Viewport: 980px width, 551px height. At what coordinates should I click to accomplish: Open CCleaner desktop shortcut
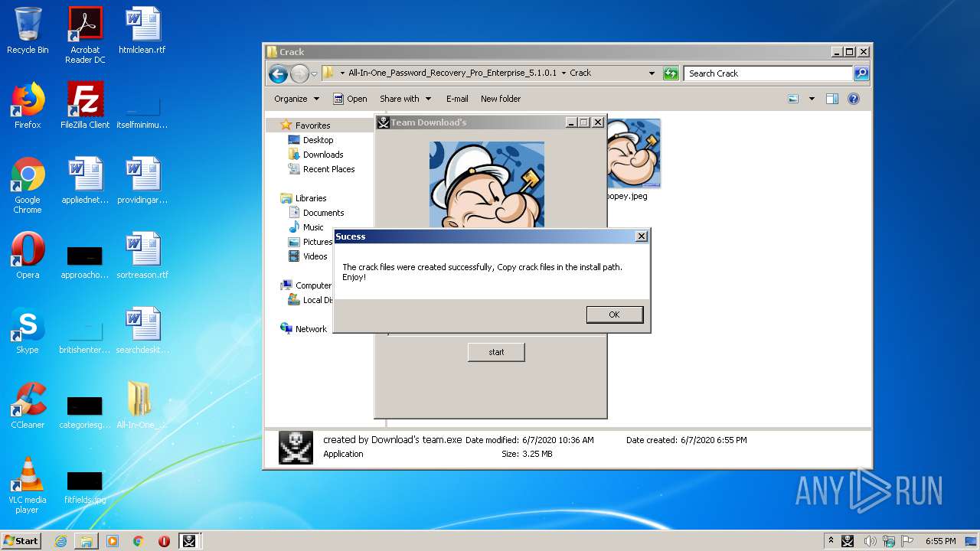28,406
